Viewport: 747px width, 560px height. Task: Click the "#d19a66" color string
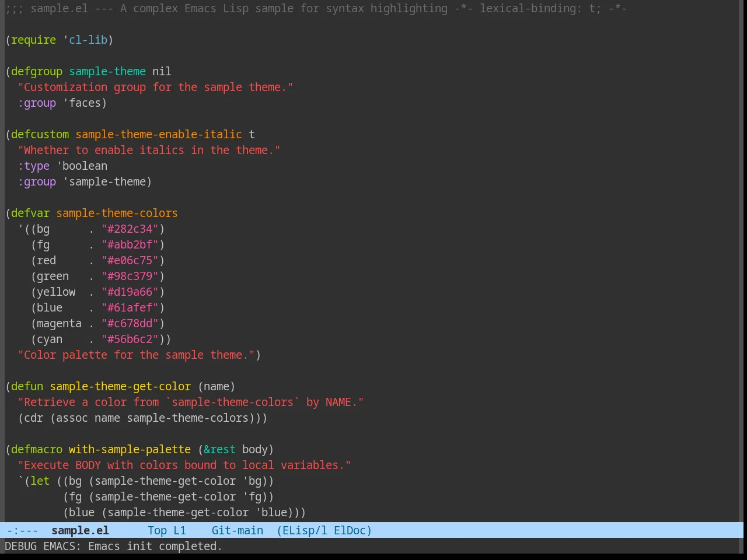[130, 292]
